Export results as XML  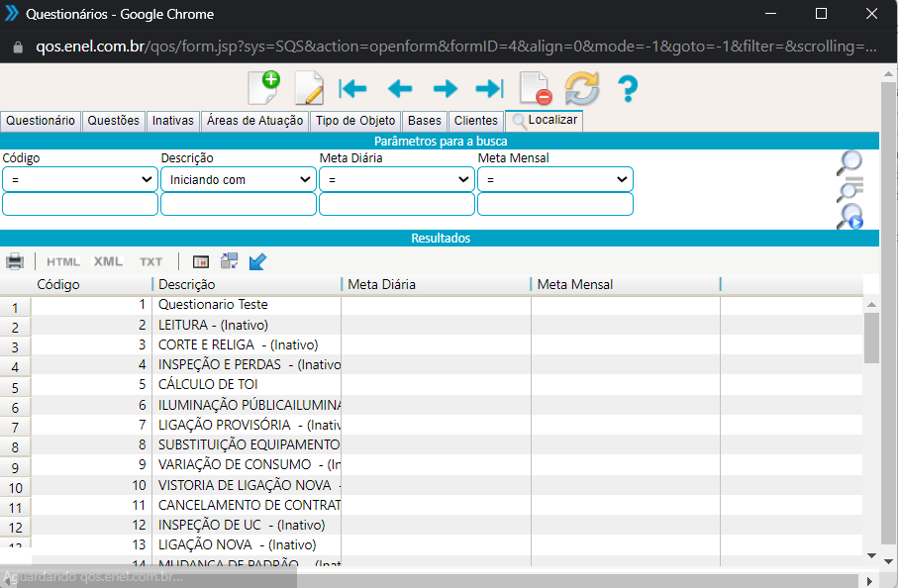[x=108, y=261]
